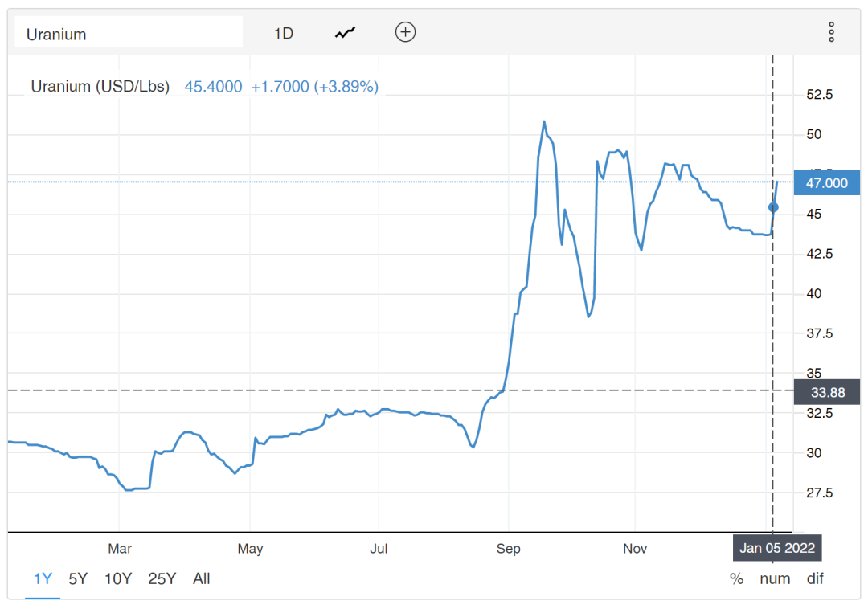868x609 pixels.
Task: Click the 37.5 y-axis price label
Action: click(x=819, y=333)
